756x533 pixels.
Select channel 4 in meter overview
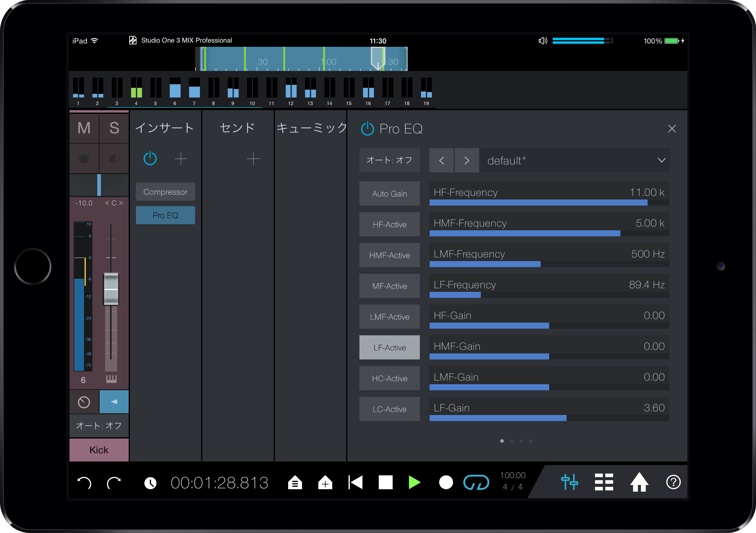tap(136, 91)
